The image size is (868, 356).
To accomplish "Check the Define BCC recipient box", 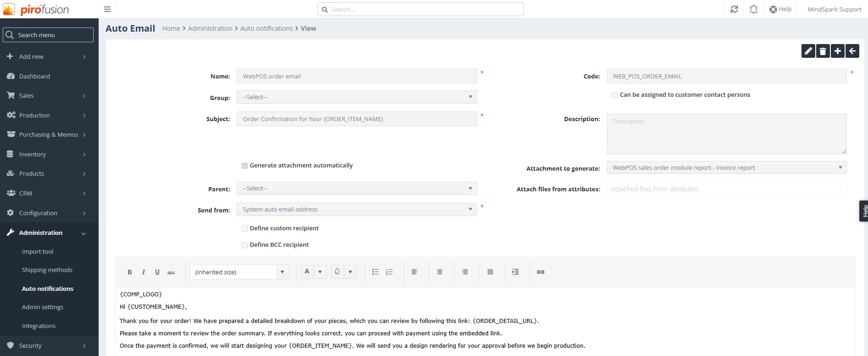I will pyautogui.click(x=245, y=245).
